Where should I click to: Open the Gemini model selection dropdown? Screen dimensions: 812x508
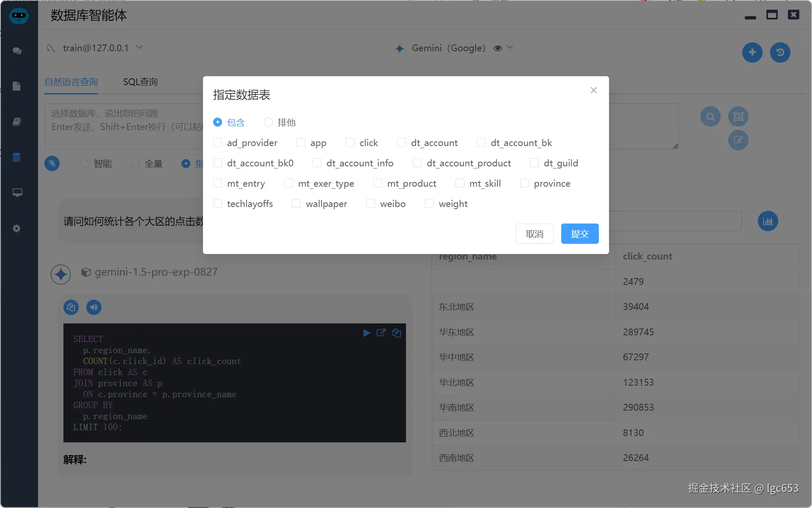coord(510,48)
